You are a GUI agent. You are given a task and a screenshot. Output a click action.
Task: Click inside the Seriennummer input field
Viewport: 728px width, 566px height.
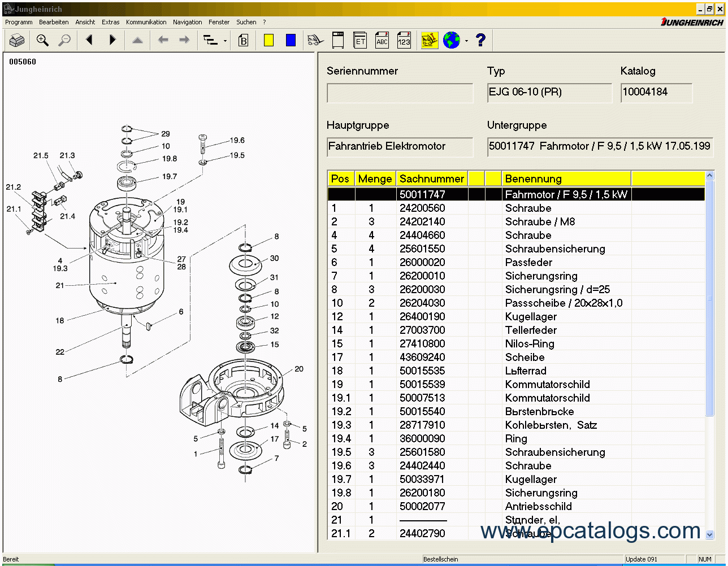click(400, 93)
